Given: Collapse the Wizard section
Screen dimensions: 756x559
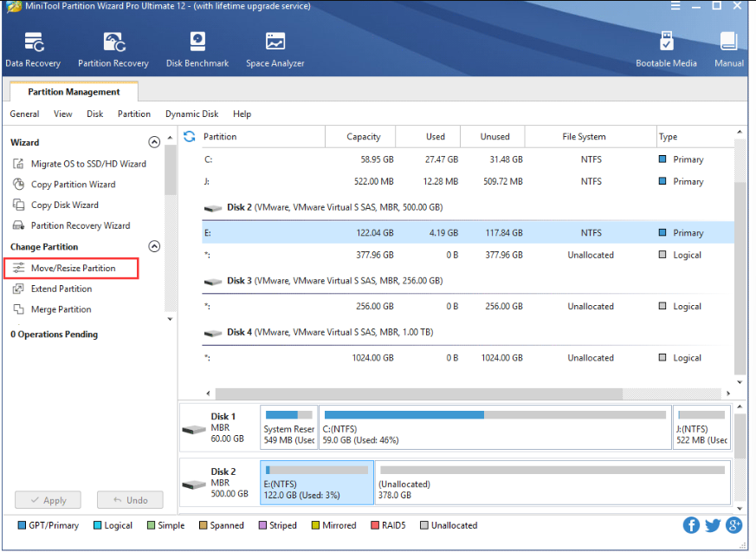Looking at the screenshot, I should [x=154, y=142].
